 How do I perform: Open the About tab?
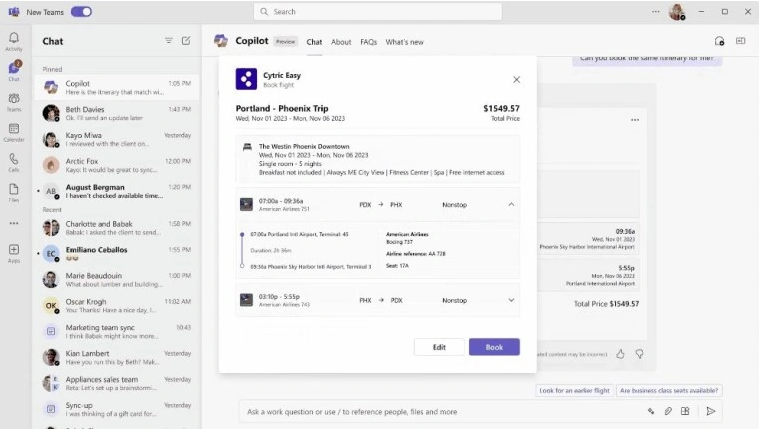(x=341, y=42)
